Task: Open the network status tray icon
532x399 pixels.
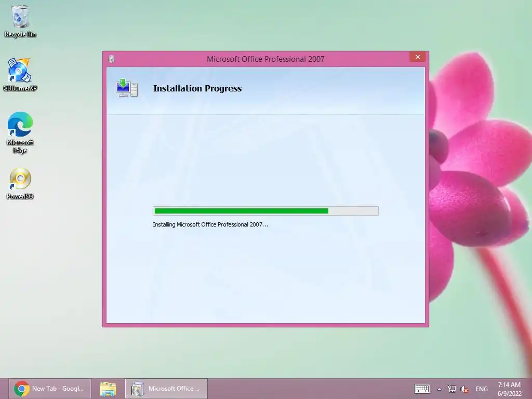Action: (451, 389)
